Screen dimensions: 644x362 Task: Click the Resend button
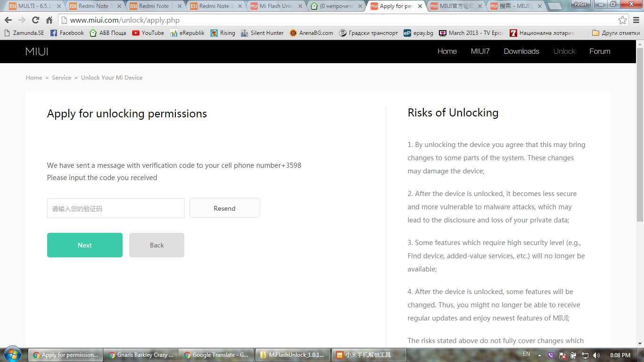[224, 208]
